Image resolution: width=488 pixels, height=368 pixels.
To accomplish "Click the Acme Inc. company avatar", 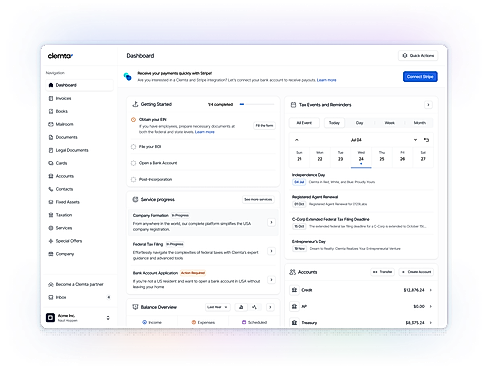I will [x=50, y=318].
